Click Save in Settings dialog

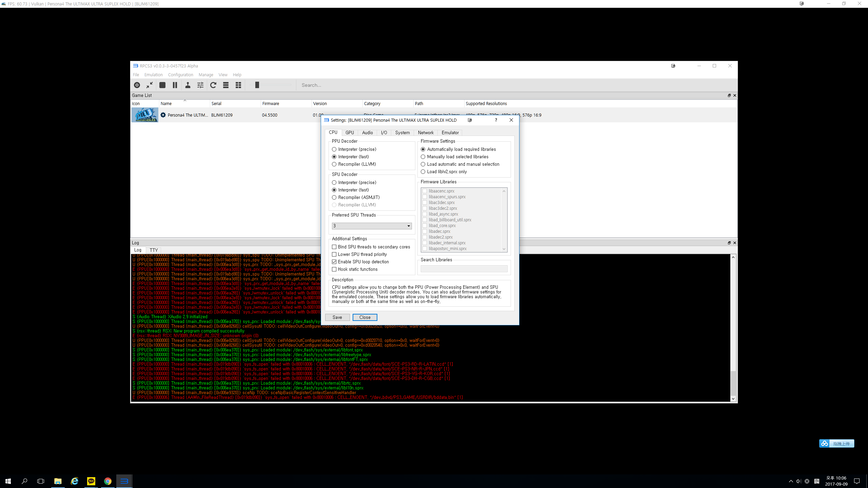point(337,318)
